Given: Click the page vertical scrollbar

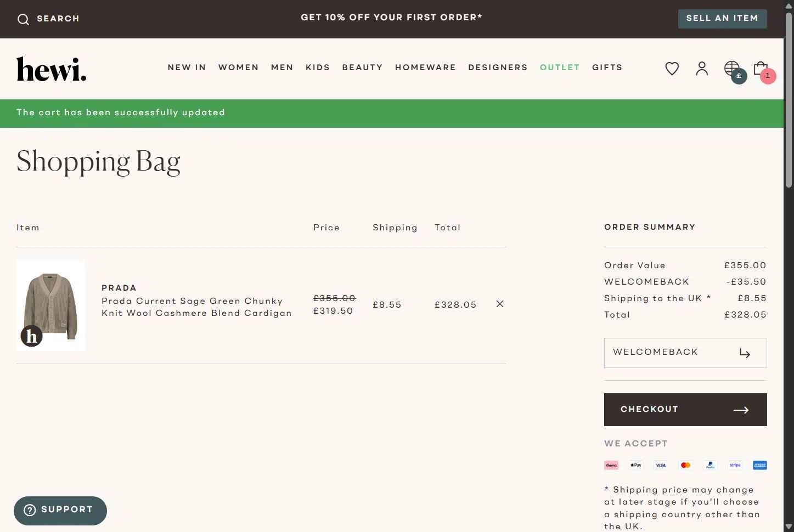Looking at the screenshot, I should [789, 100].
